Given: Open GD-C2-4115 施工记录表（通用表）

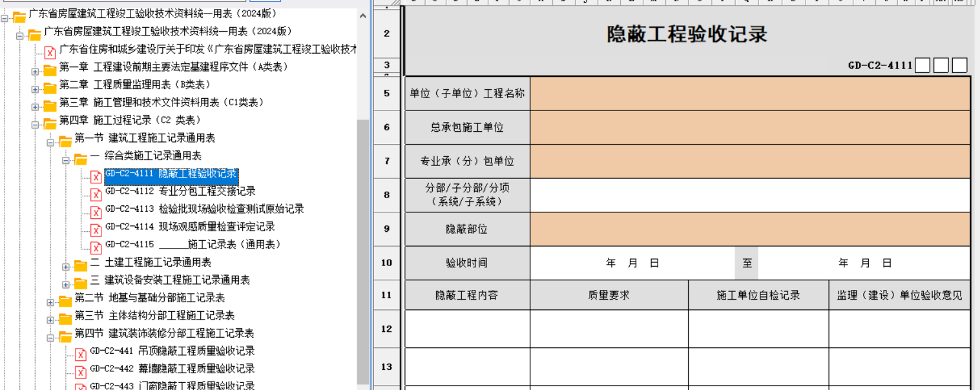Looking at the screenshot, I should pyautogui.click(x=193, y=245).
